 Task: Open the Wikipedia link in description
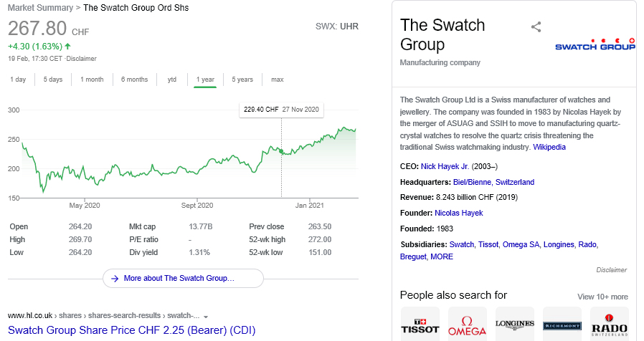pyautogui.click(x=549, y=147)
